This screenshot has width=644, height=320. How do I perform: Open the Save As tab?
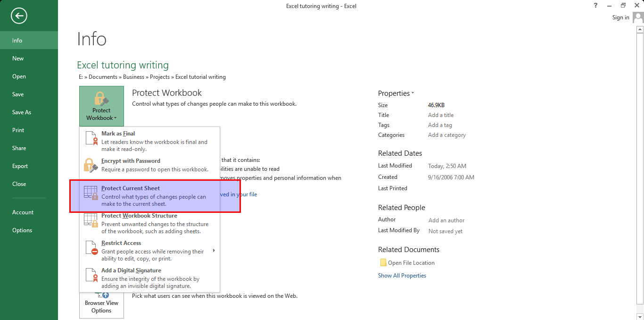pos(22,112)
